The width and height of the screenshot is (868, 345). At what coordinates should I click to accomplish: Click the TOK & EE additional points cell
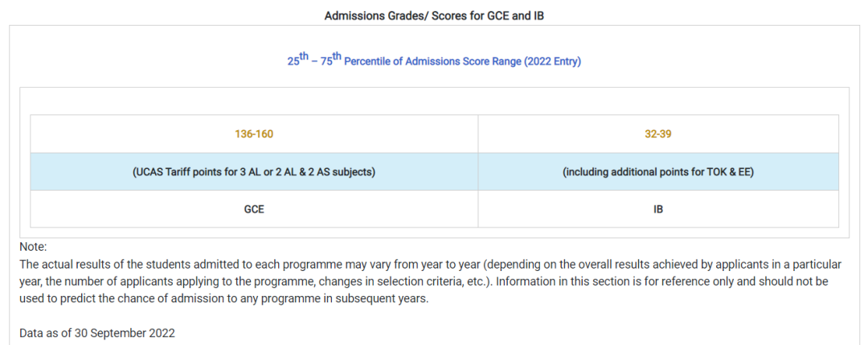[658, 172]
